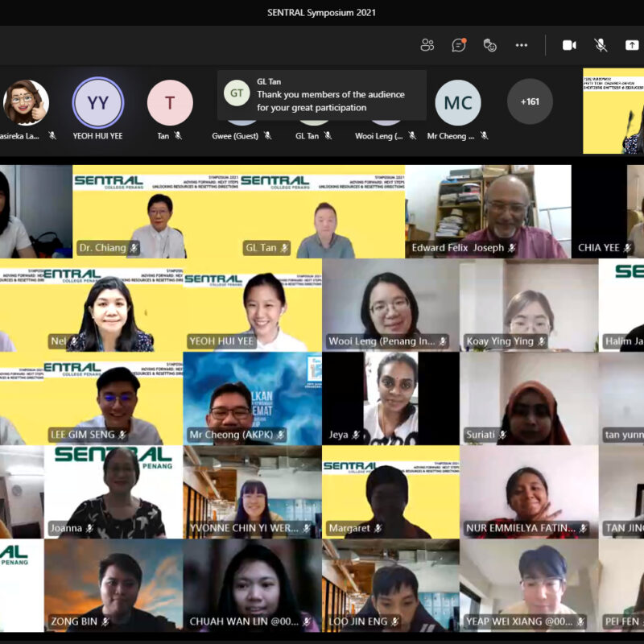Screen dimensions: 644x644
Task: Select Edward Felix Joseph's video tile
Action: pyautogui.click(x=488, y=212)
